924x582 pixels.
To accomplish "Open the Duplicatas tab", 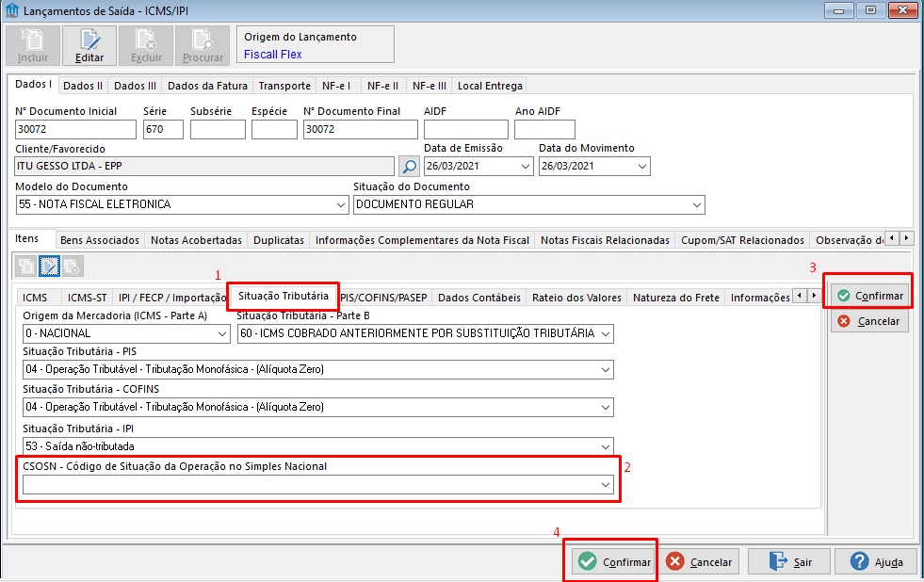I will [x=279, y=240].
